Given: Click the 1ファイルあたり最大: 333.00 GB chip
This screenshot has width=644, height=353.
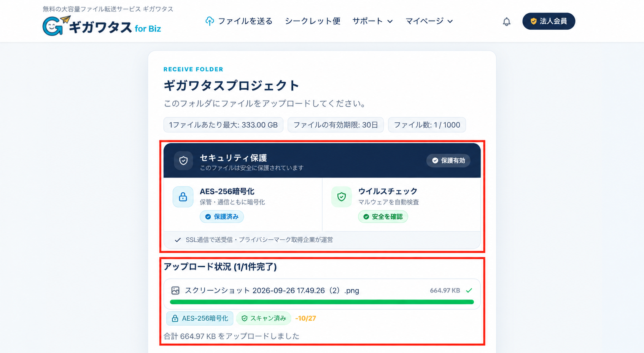Looking at the screenshot, I should (223, 125).
